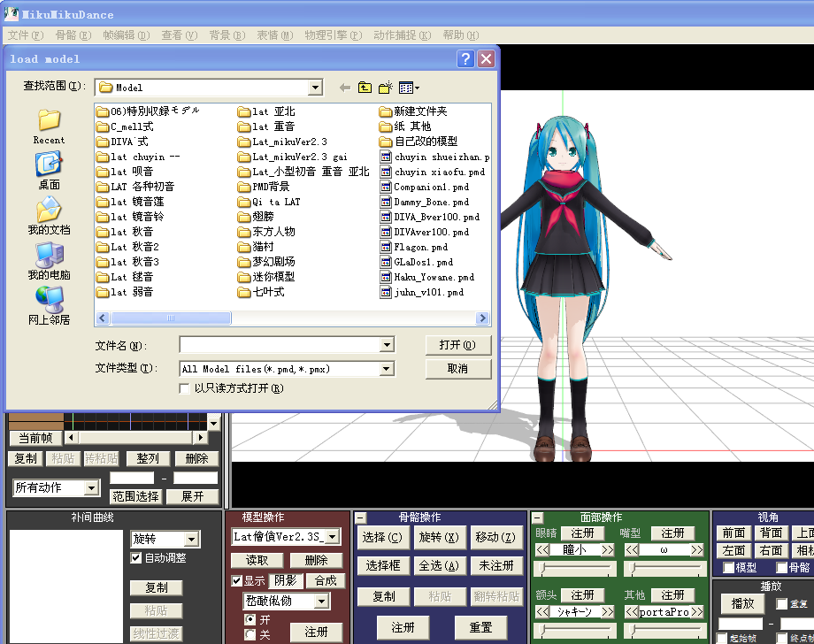Viewport: 814px width, 644px height.
Task: Click the 眼睛 morph slider
Action: click(575, 570)
